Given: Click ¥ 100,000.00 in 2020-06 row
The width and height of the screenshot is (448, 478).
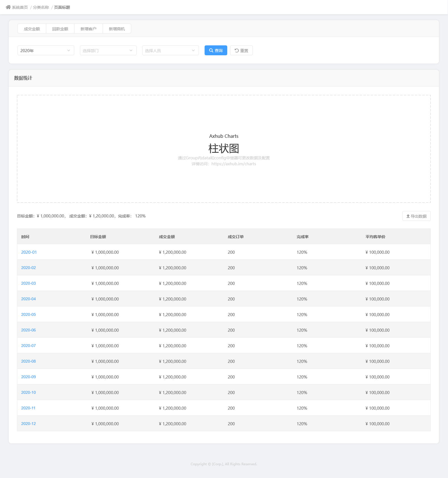Looking at the screenshot, I should (x=377, y=330).
